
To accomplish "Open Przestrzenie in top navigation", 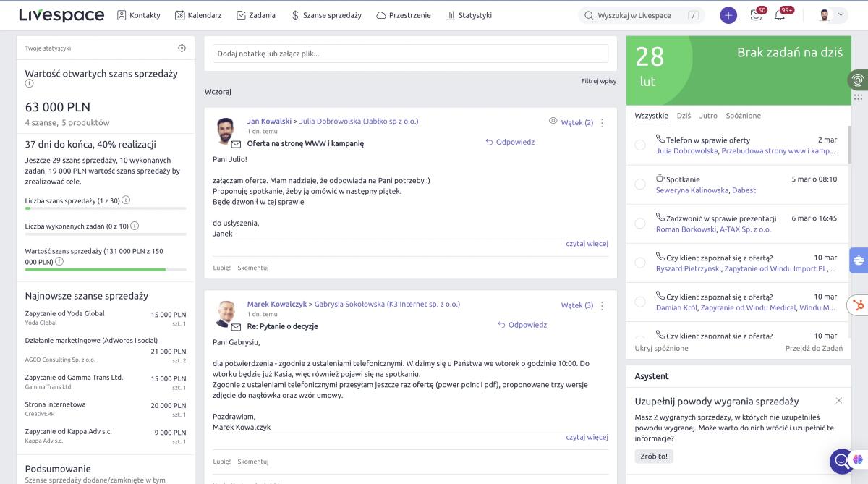I will click(x=404, y=15).
